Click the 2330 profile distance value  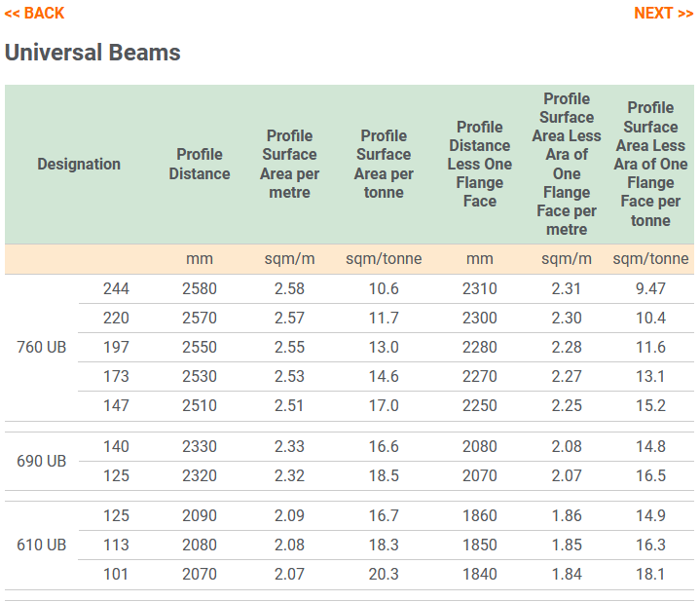click(x=200, y=447)
